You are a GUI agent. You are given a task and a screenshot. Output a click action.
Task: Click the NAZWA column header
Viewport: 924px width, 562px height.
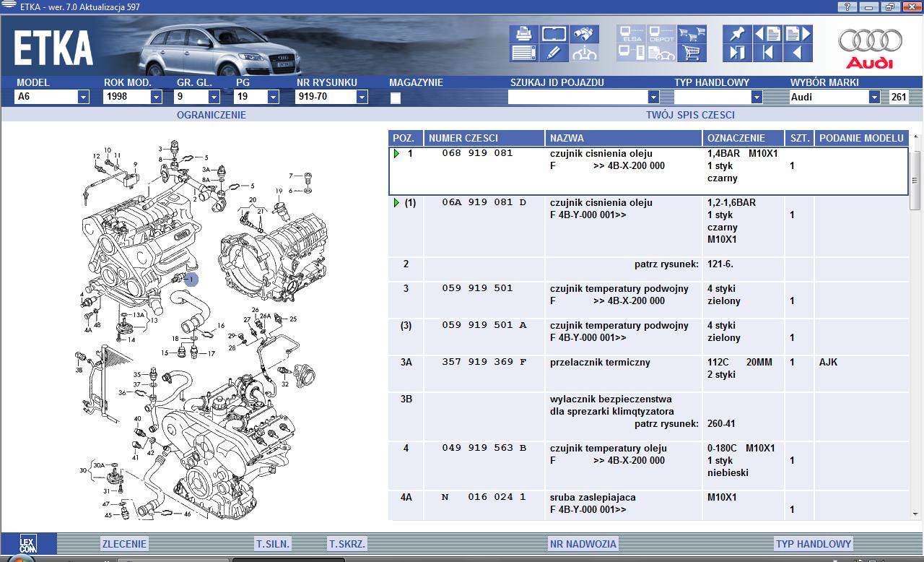pyautogui.click(x=624, y=138)
